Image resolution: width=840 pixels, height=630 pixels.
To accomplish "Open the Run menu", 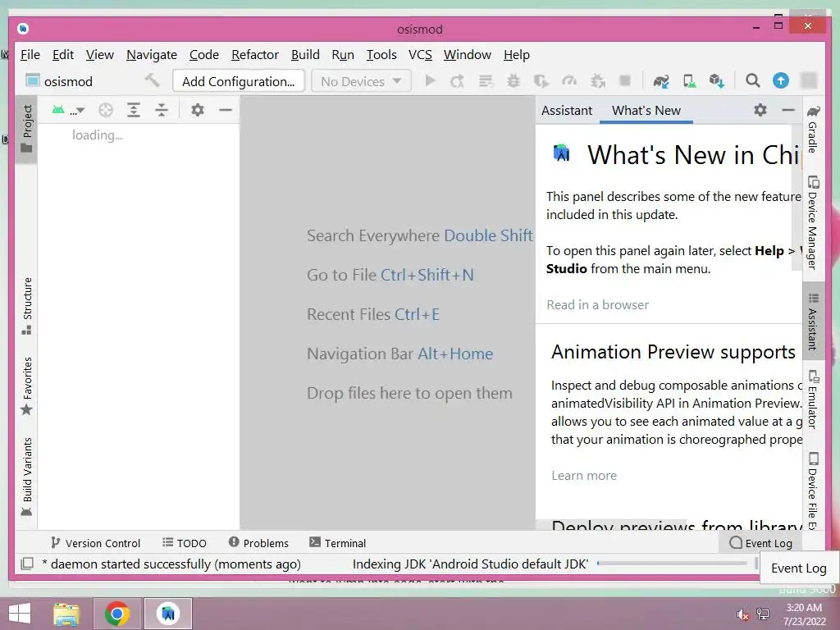I will point(342,55).
